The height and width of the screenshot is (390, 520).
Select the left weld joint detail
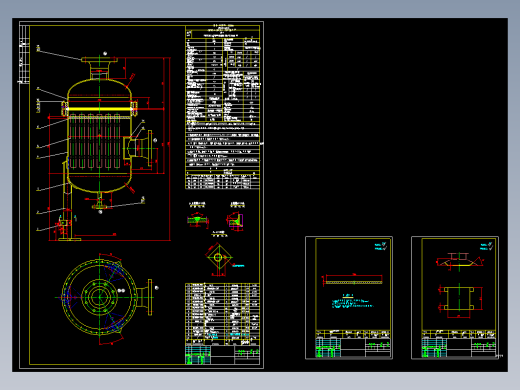tap(197, 220)
